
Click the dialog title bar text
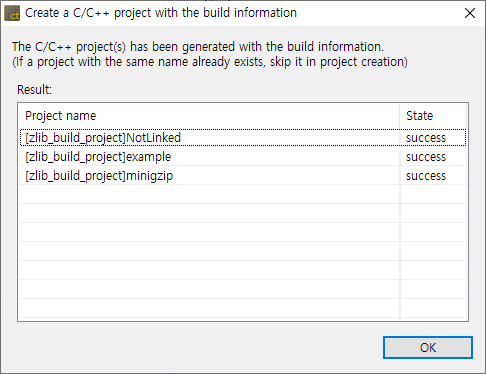pos(161,13)
